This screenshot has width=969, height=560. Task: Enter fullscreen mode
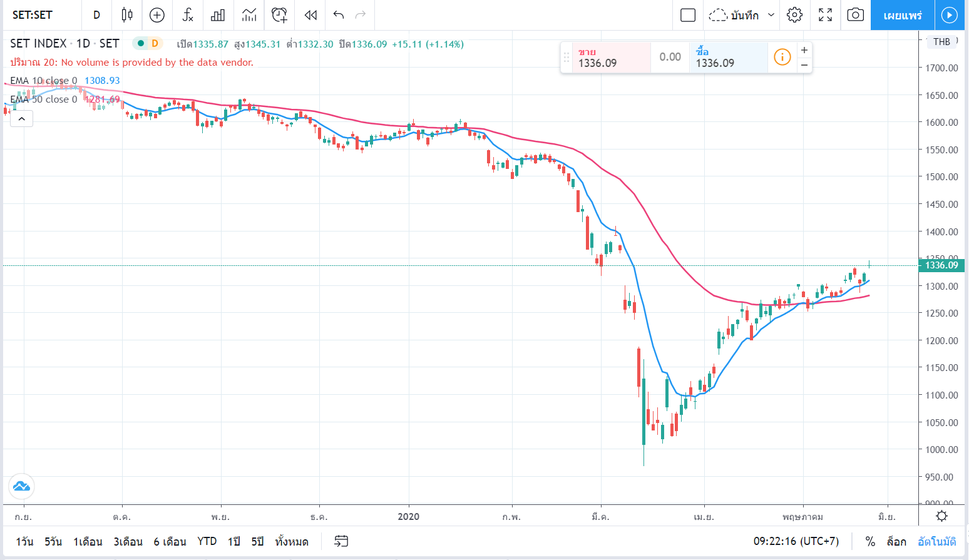(826, 15)
